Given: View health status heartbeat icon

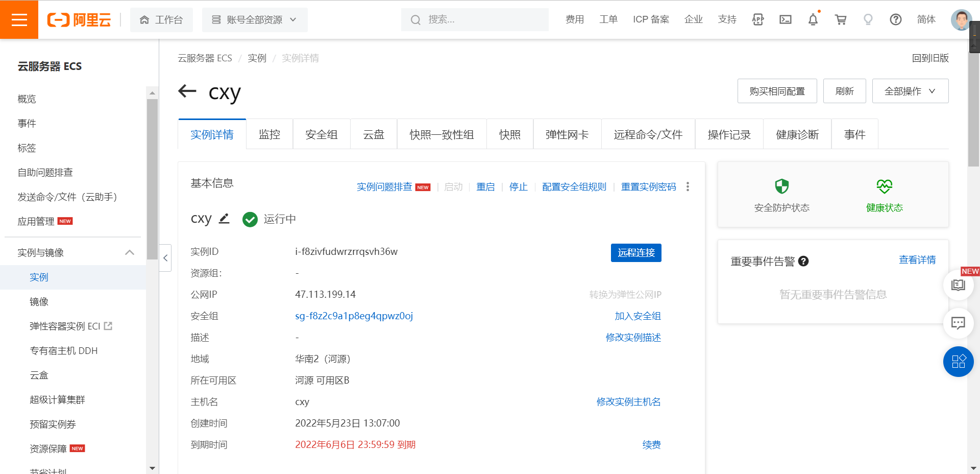Looking at the screenshot, I should point(885,186).
